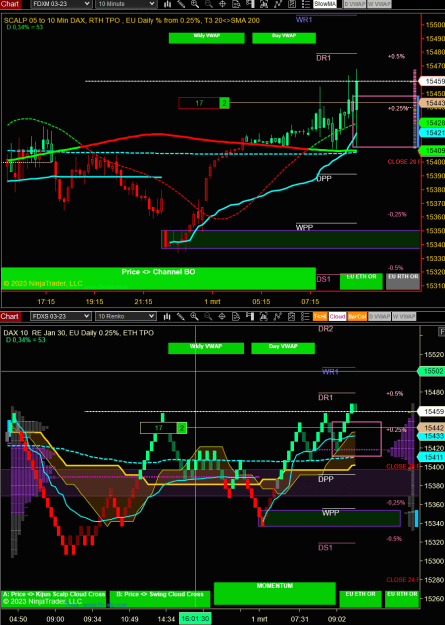Select the top Chart tab
Viewport: 445px width, 625px height.
tap(10, 4)
